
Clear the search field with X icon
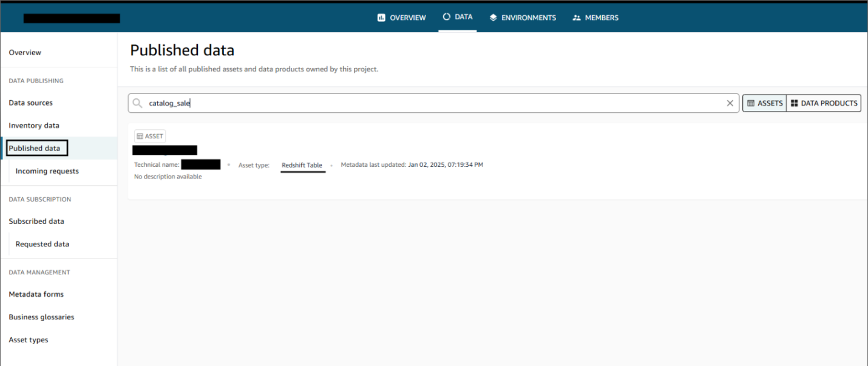tap(730, 103)
